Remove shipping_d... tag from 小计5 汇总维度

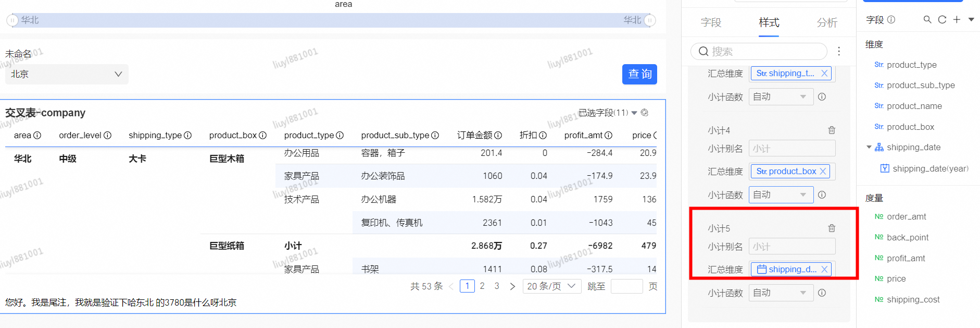pyautogui.click(x=824, y=269)
